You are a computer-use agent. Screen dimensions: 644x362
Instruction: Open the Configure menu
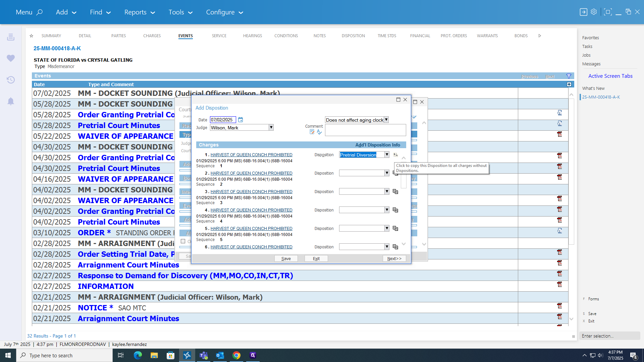[x=224, y=12]
